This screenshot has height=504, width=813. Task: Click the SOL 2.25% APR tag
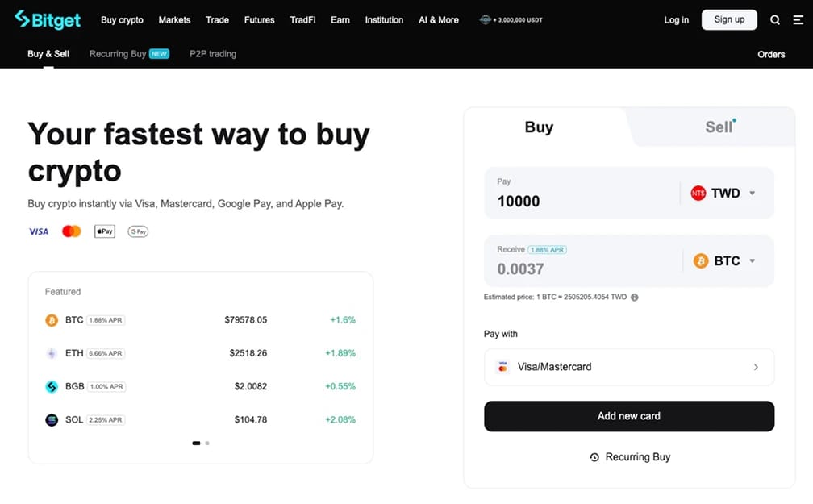coord(106,420)
